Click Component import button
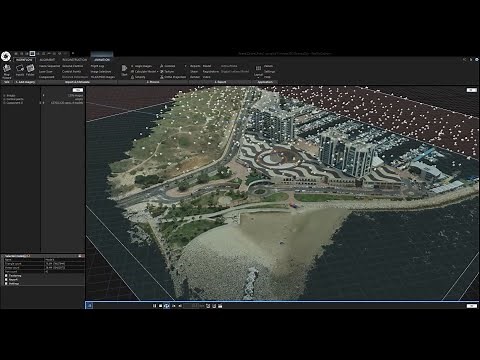 coord(46,77)
